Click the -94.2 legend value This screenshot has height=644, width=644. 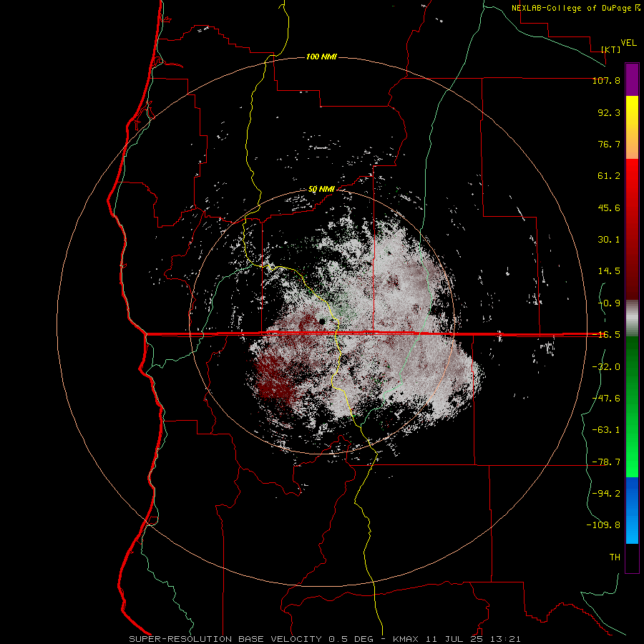pos(606,494)
